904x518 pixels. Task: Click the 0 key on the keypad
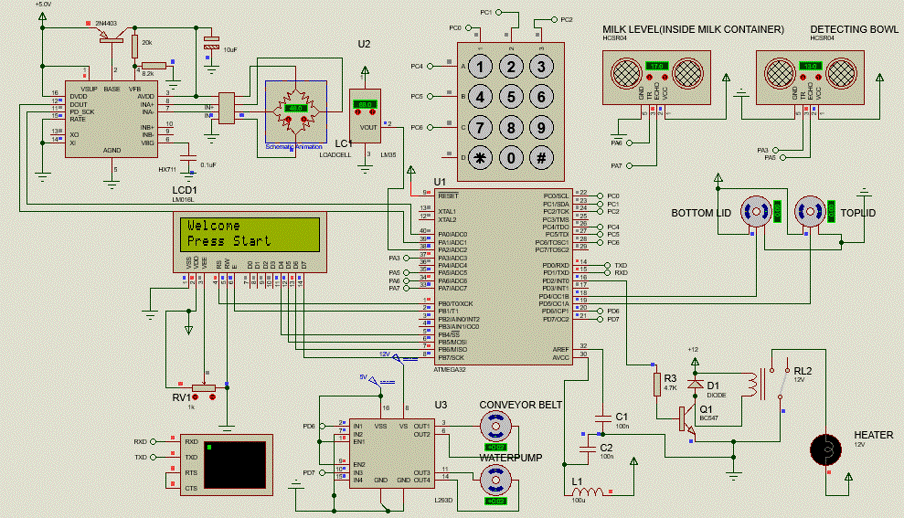(x=511, y=158)
